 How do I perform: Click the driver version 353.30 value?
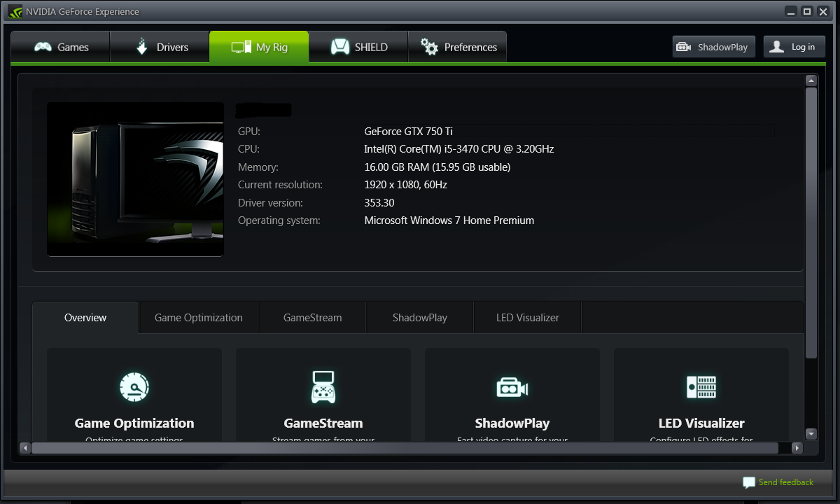379,203
